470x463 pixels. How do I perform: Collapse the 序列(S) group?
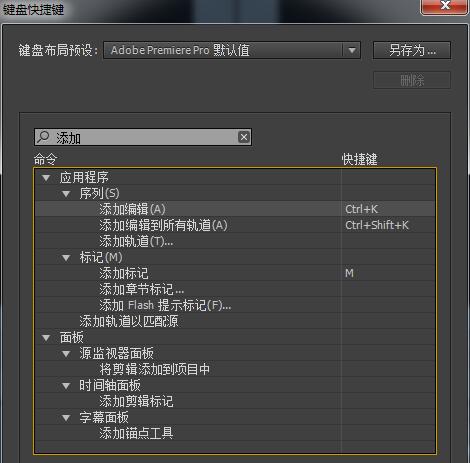click(66, 193)
